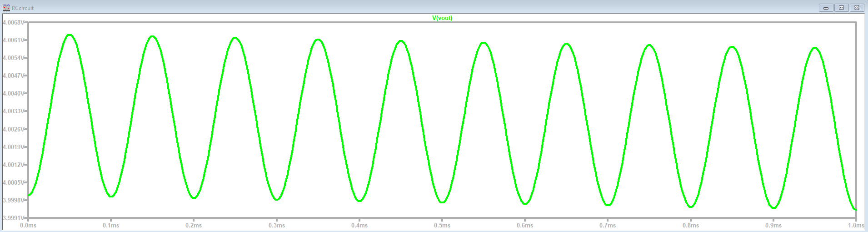Select the 0.2ms time axis label

click(194, 225)
